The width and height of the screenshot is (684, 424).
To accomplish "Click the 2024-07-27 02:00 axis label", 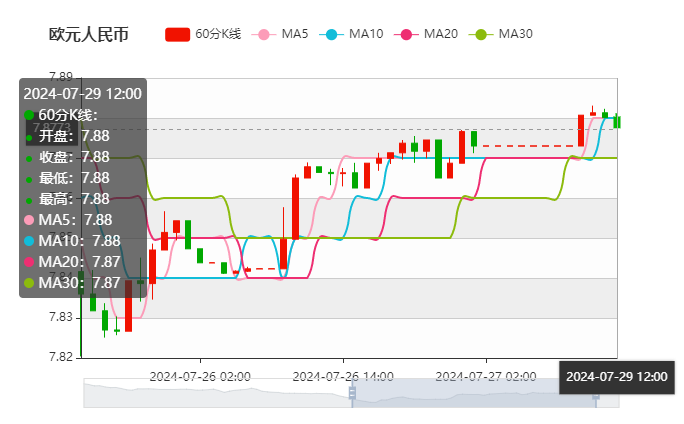I will click(x=486, y=376).
